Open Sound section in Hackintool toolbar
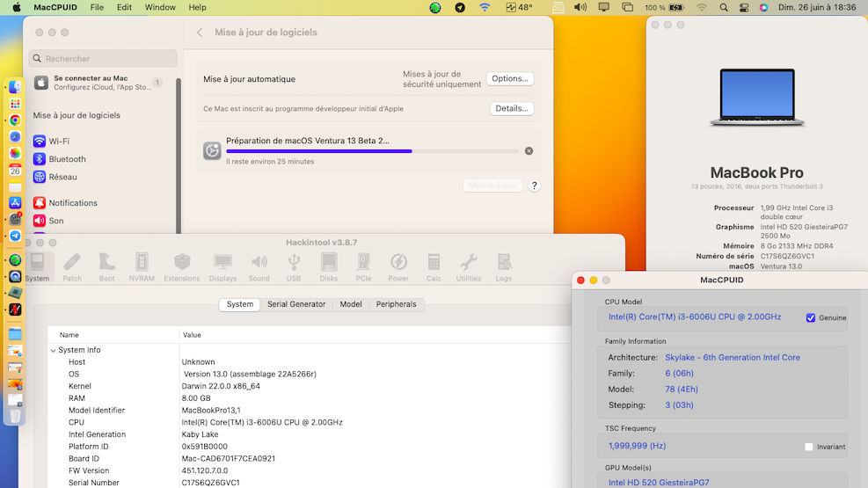 coord(259,267)
